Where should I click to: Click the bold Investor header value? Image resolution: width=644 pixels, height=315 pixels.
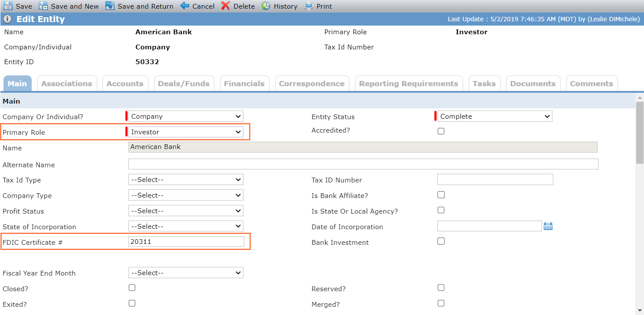pyautogui.click(x=471, y=32)
